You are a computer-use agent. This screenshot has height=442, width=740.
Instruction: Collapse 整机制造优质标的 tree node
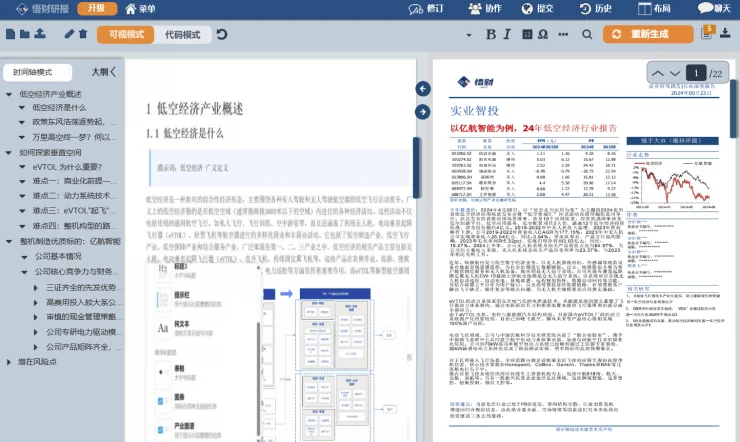pyautogui.click(x=8, y=241)
